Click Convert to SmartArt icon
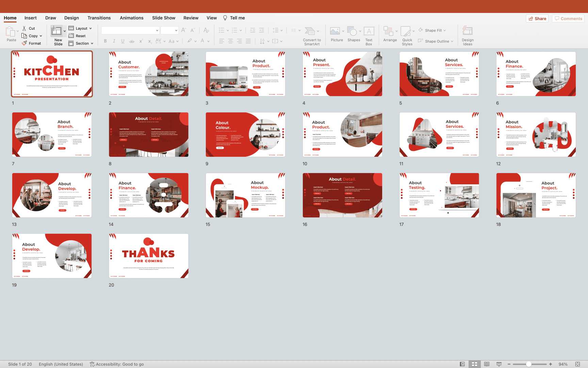588x368 pixels. click(x=310, y=31)
